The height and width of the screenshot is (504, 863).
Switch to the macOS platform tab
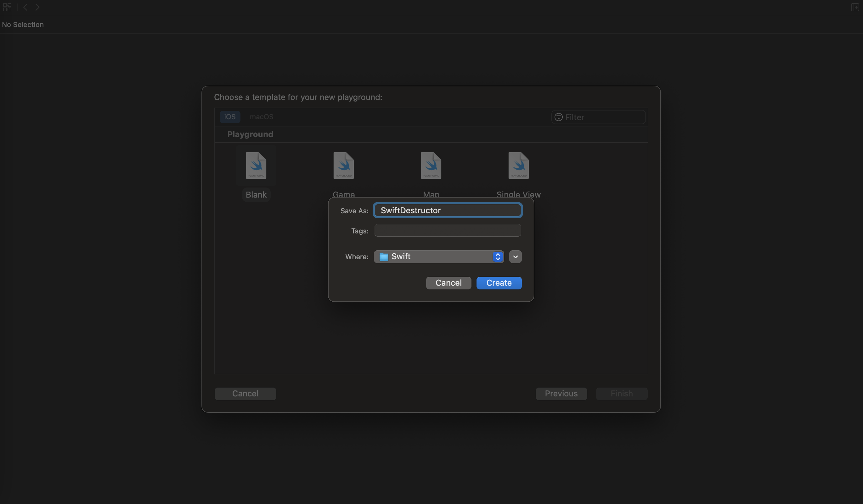[261, 117]
